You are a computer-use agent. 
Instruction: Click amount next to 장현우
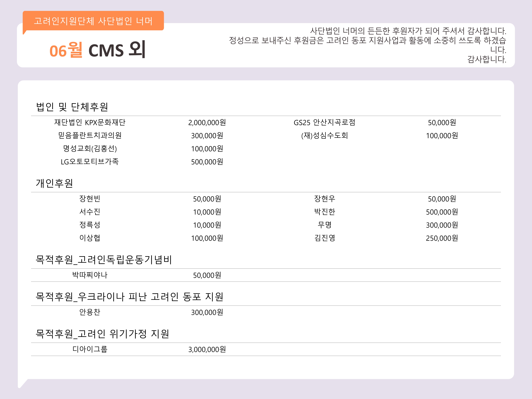point(442,199)
